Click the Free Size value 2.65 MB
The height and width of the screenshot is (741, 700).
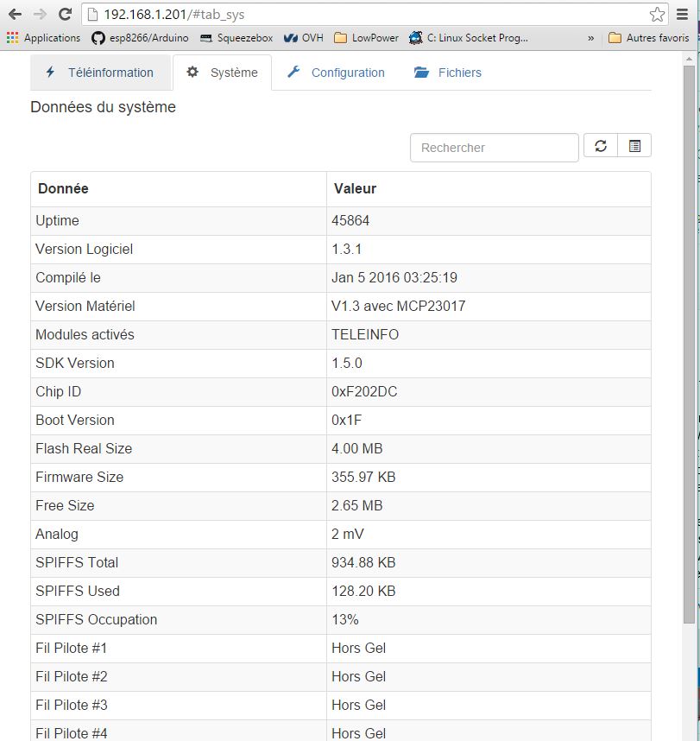[x=356, y=505]
